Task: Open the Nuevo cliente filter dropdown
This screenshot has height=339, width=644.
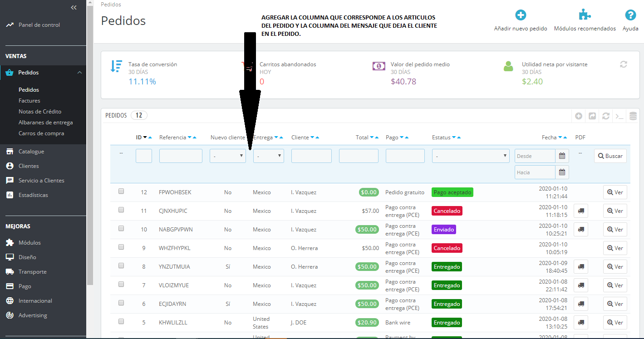Action: pyautogui.click(x=228, y=156)
